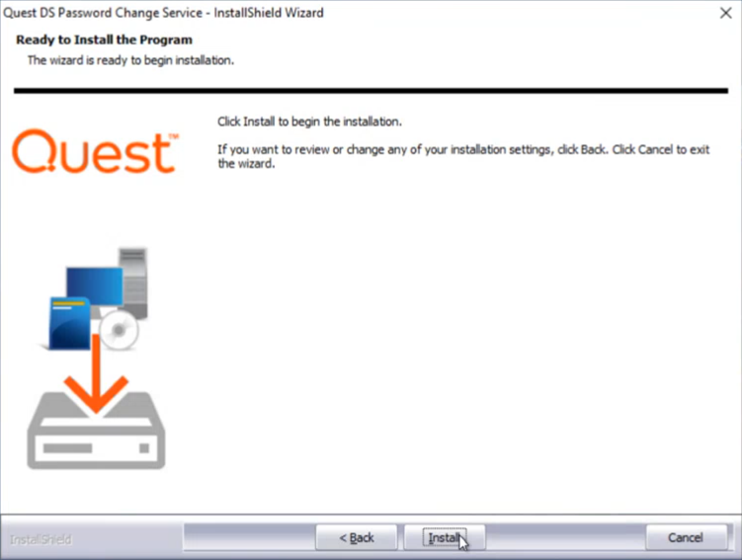Select the blue monitor icon in graphic
This screenshot has width=742, height=560.
(x=94, y=286)
